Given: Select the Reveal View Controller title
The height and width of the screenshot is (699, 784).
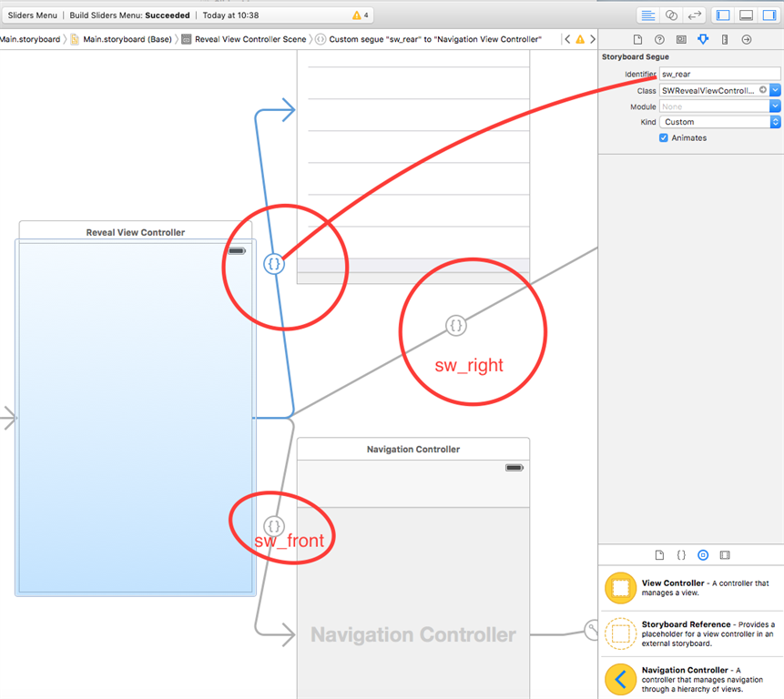Looking at the screenshot, I should [136, 232].
